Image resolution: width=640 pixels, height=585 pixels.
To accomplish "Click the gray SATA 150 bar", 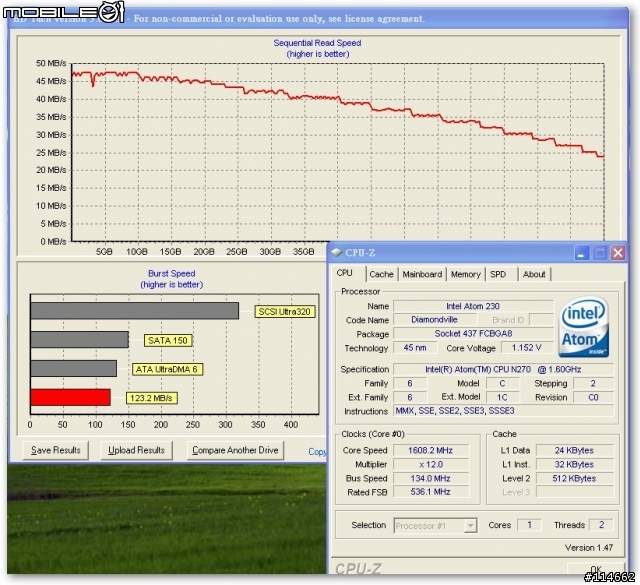I will point(80,340).
